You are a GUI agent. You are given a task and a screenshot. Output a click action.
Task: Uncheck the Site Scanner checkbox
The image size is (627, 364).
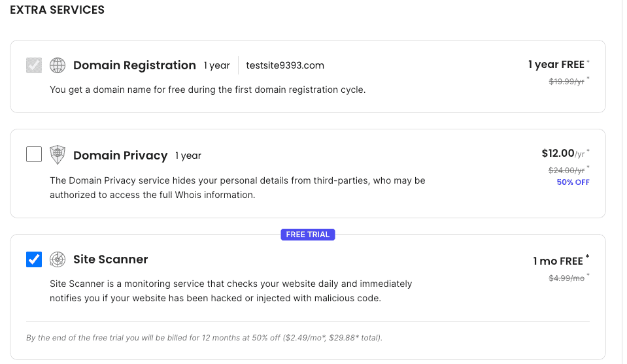tap(34, 259)
